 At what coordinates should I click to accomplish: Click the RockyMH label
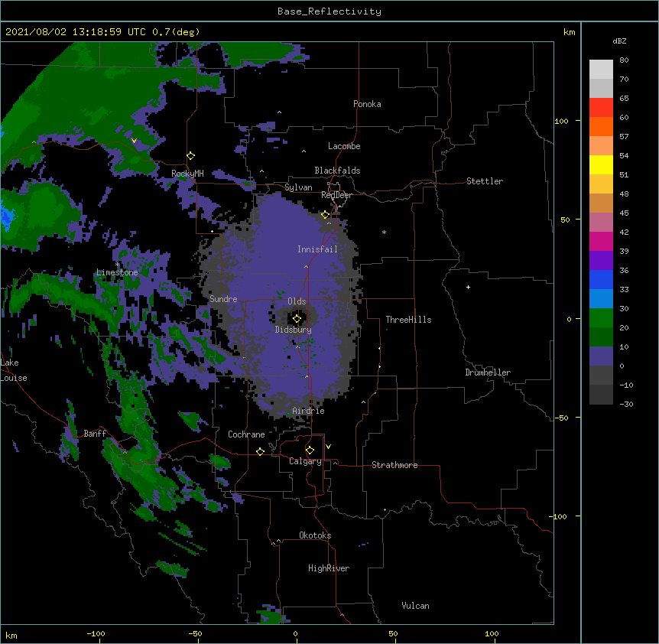187,174
